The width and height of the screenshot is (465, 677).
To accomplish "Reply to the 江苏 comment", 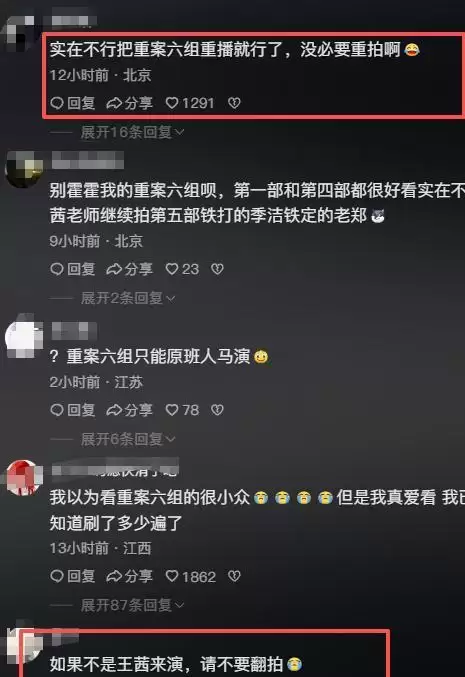I will click(73, 410).
